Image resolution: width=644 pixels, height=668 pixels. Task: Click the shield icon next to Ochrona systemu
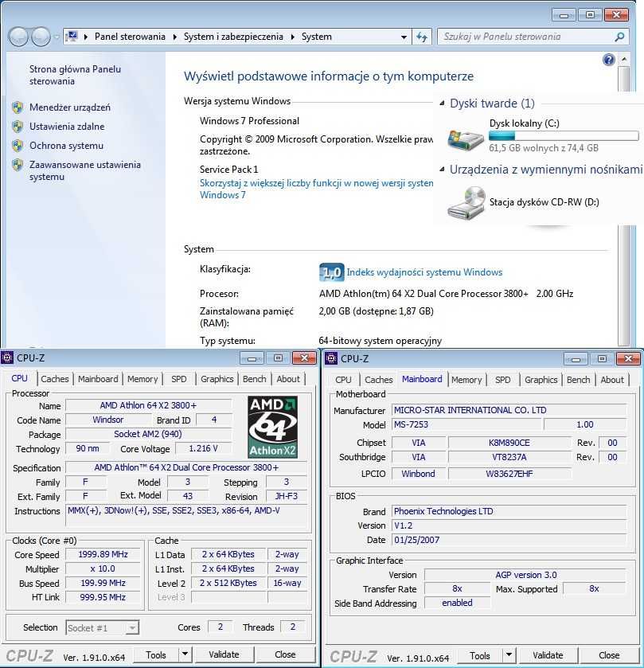[18, 146]
